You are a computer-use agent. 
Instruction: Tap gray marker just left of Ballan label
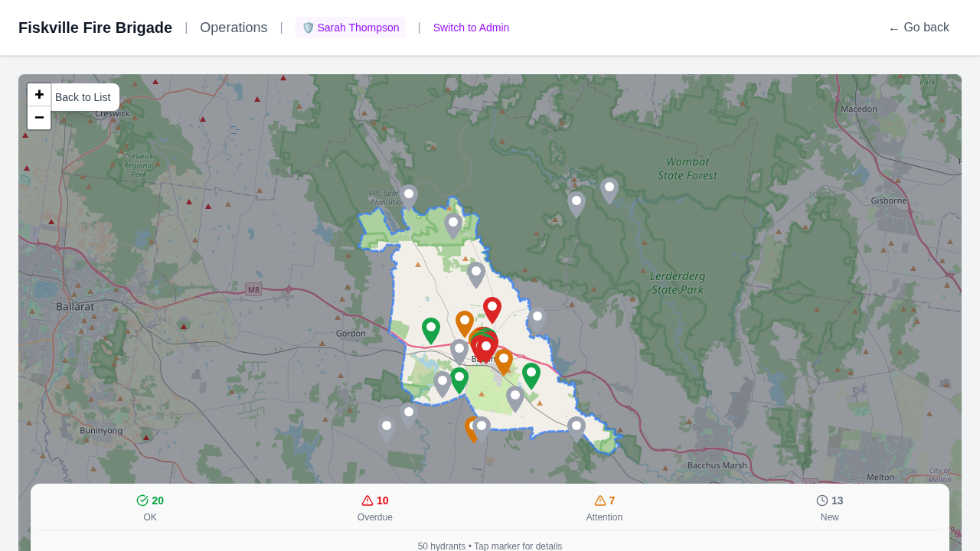459,352
